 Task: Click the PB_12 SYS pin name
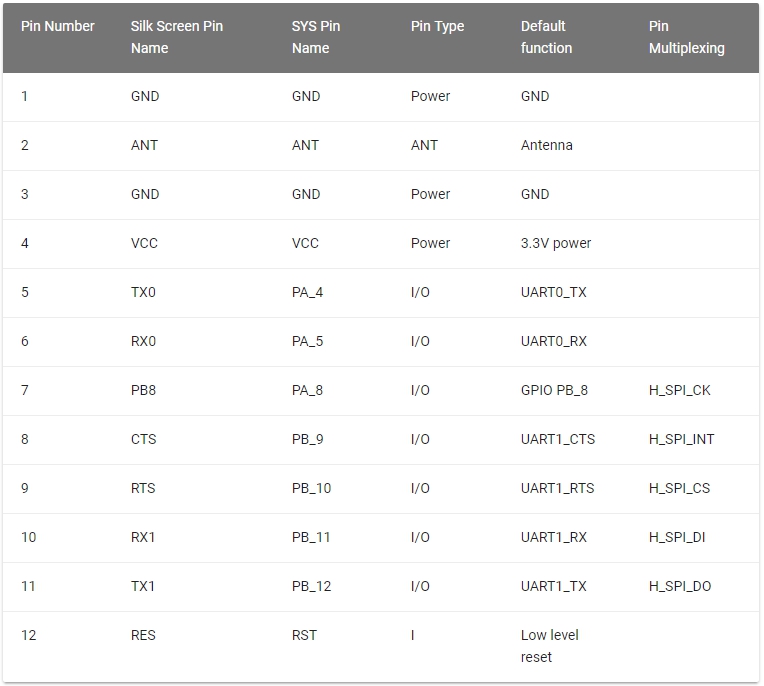(311, 586)
